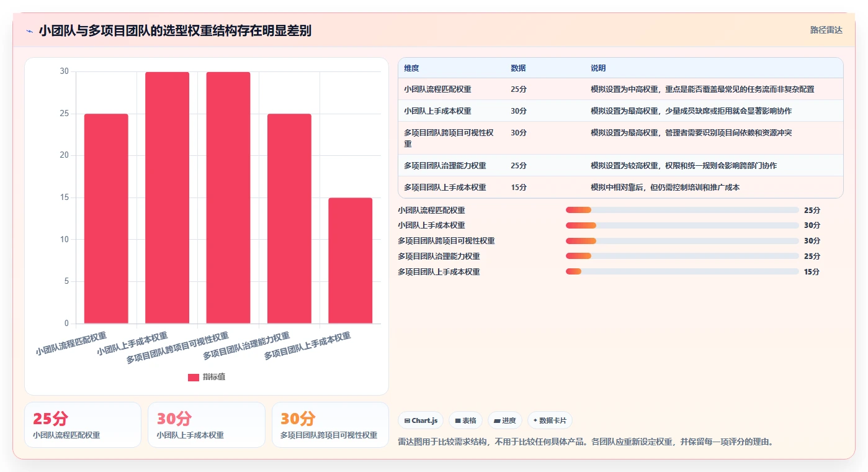Click the 数据卡片 tag chip

point(550,420)
